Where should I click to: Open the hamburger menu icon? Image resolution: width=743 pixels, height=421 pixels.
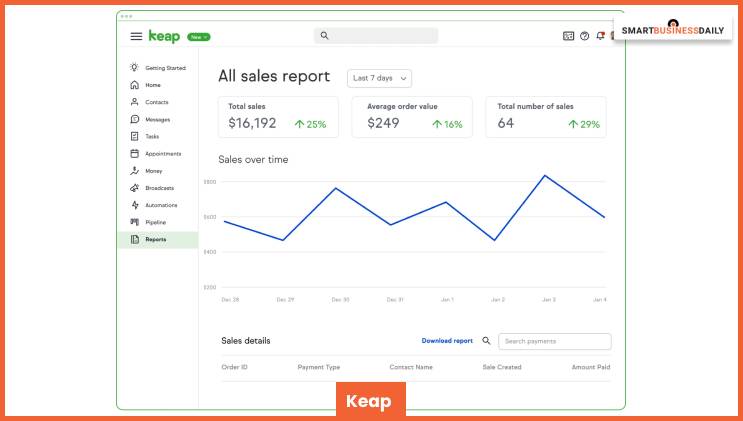[136, 36]
